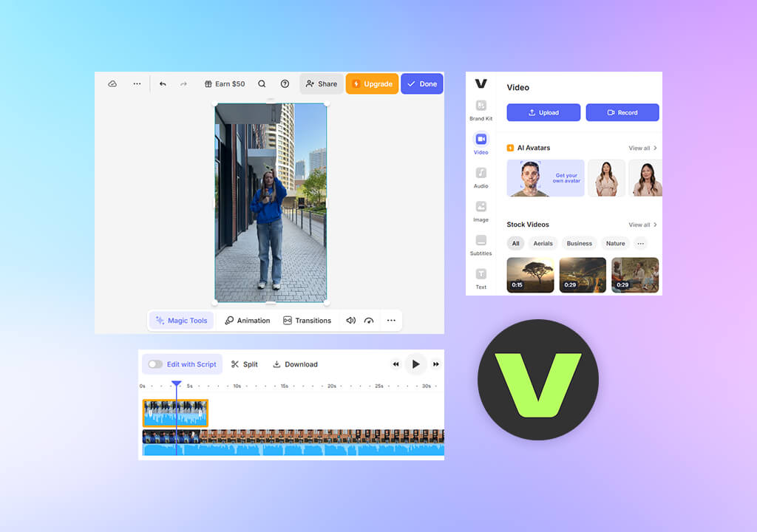Click the Earn $50 gift button
Image resolution: width=757 pixels, height=532 pixels.
pos(225,84)
